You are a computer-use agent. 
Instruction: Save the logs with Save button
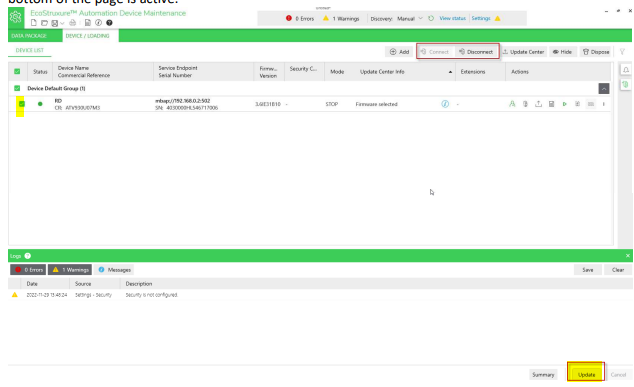588,270
